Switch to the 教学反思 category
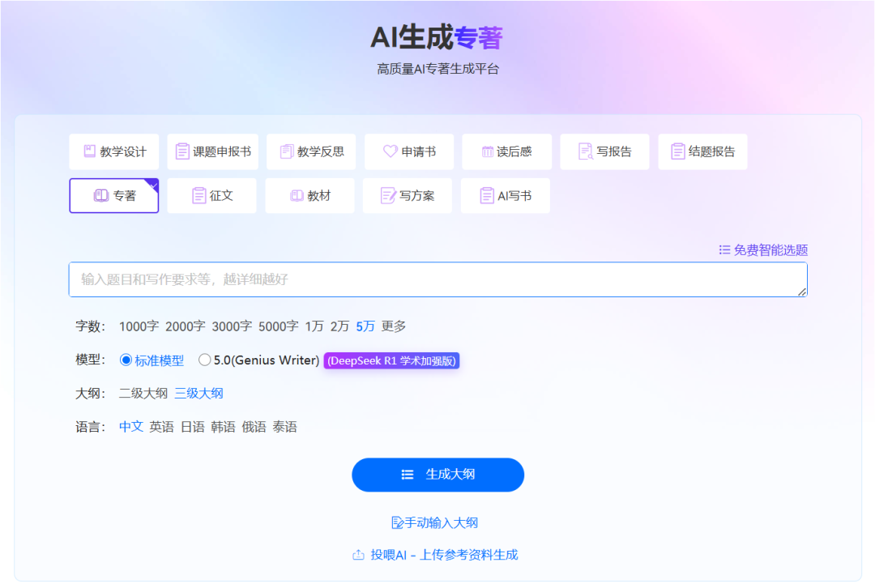Image resolution: width=875 pixels, height=588 pixels. click(x=311, y=151)
